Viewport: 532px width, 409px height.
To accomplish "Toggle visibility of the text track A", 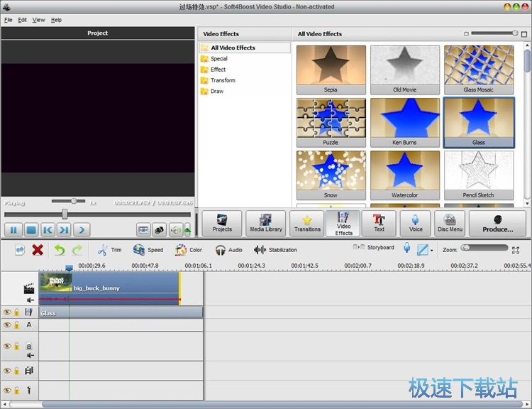I will (x=7, y=325).
